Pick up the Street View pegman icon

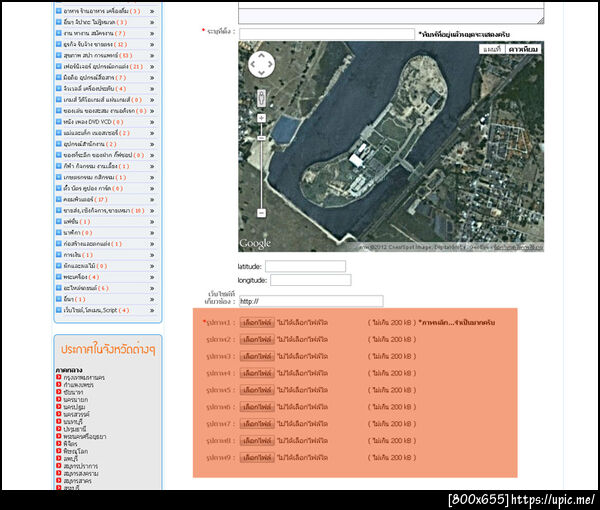click(x=261, y=98)
